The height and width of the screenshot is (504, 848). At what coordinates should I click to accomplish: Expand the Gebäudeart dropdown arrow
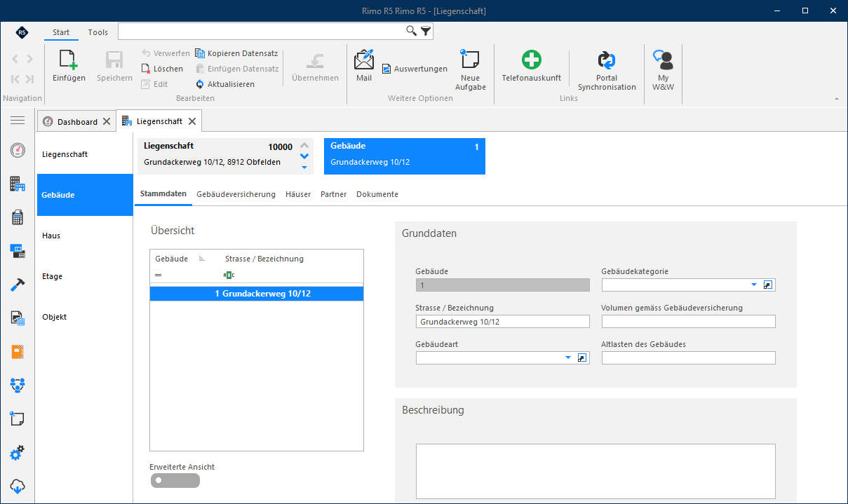pyautogui.click(x=568, y=357)
